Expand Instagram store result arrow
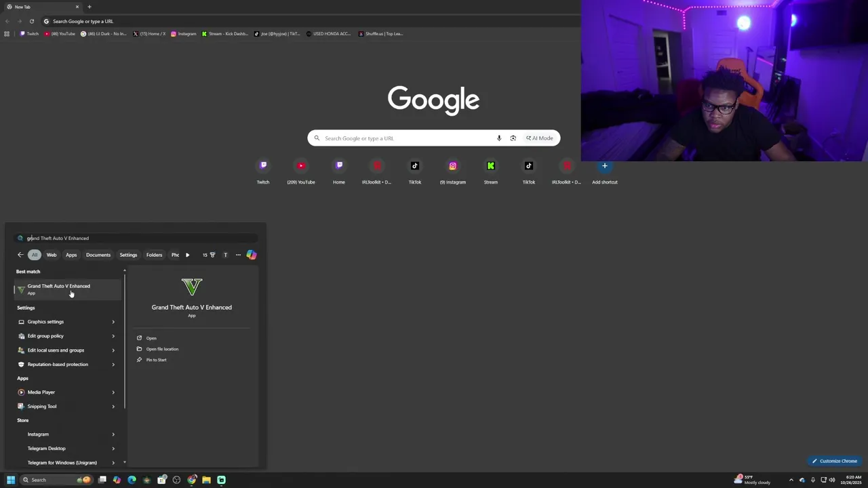The height and width of the screenshot is (488, 868). (113, 434)
